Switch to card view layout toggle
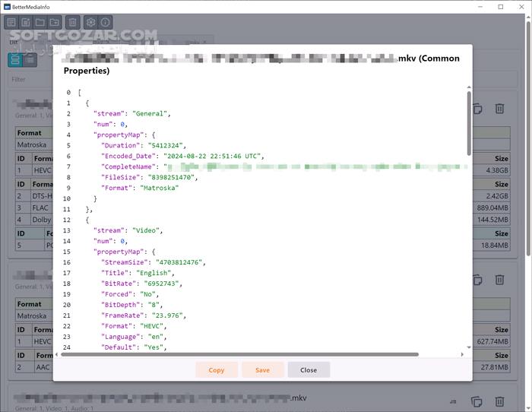 tap(15, 60)
